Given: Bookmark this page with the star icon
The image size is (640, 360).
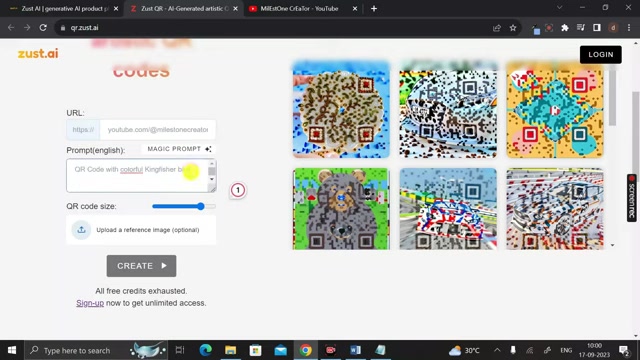Looking at the screenshot, I should [x=513, y=28].
